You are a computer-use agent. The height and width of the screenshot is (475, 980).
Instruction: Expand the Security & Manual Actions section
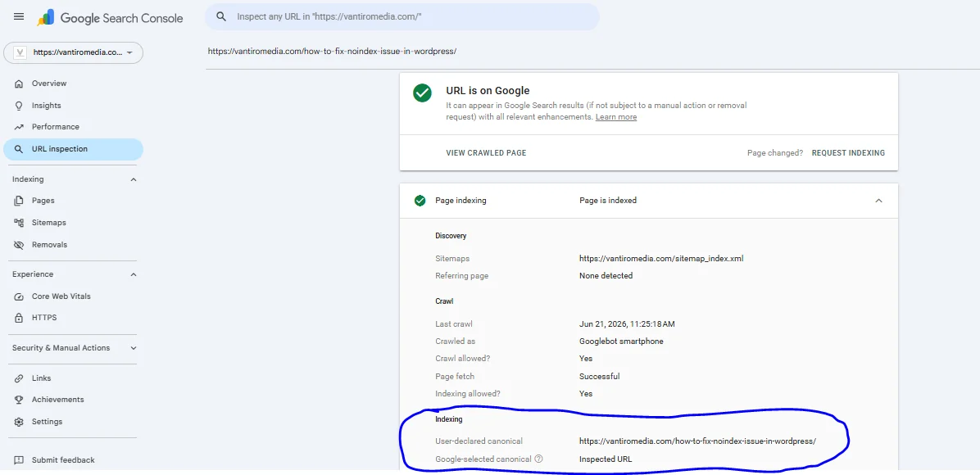(x=133, y=348)
